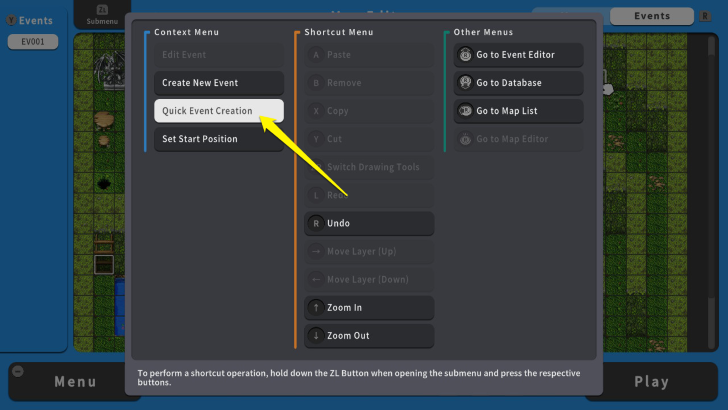
Task: Click the greyed Copy entry
Action: (x=369, y=111)
